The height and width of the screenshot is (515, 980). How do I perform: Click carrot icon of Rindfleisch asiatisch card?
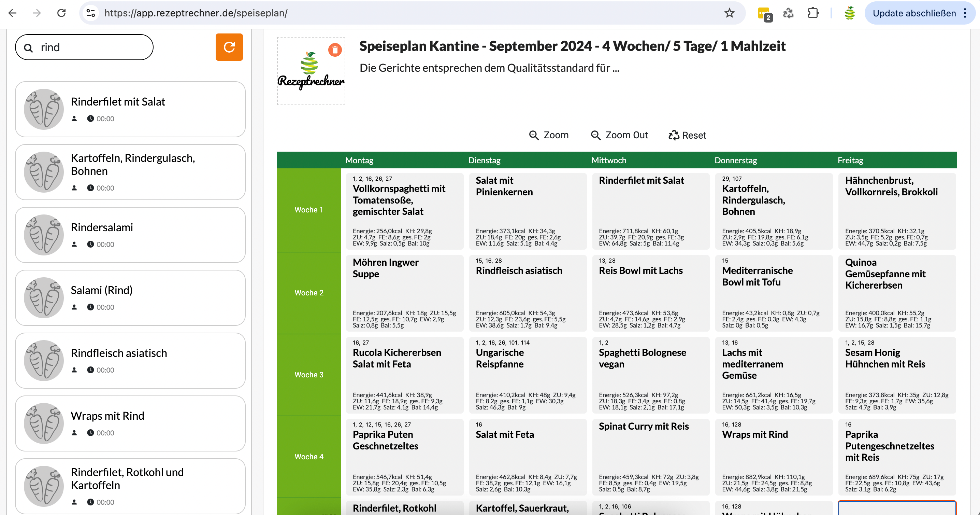point(44,360)
